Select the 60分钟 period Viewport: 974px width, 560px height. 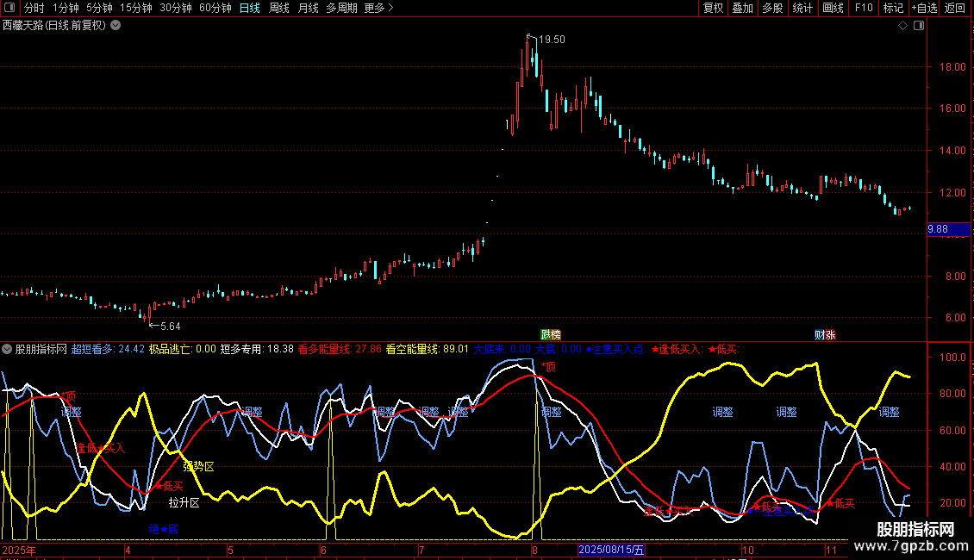pos(215,8)
